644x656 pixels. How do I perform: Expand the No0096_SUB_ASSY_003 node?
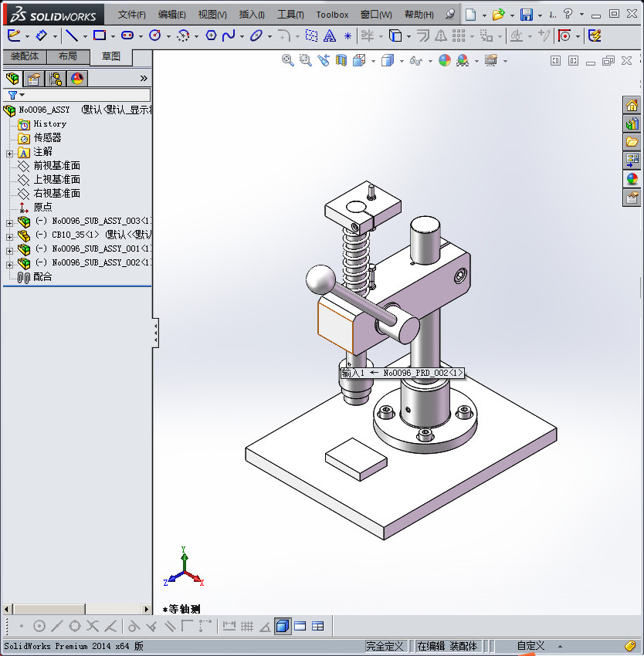[x=9, y=223]
